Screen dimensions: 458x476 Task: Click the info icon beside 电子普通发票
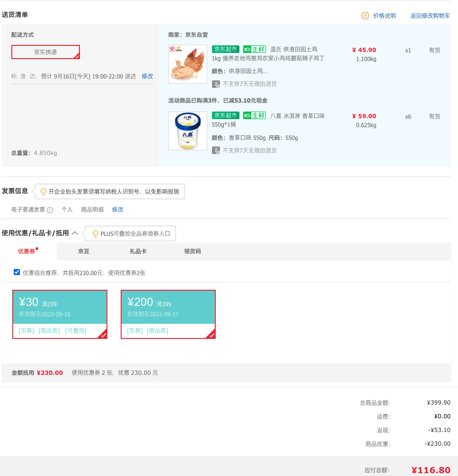[x=50, y=210]
